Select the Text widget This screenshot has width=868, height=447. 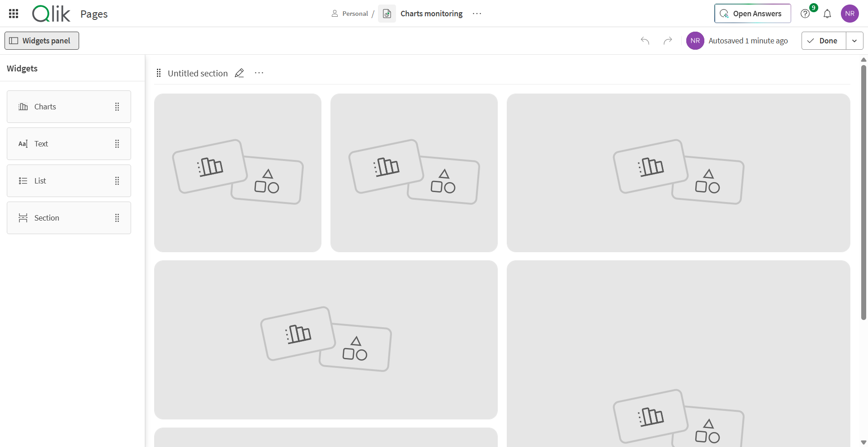69,144
